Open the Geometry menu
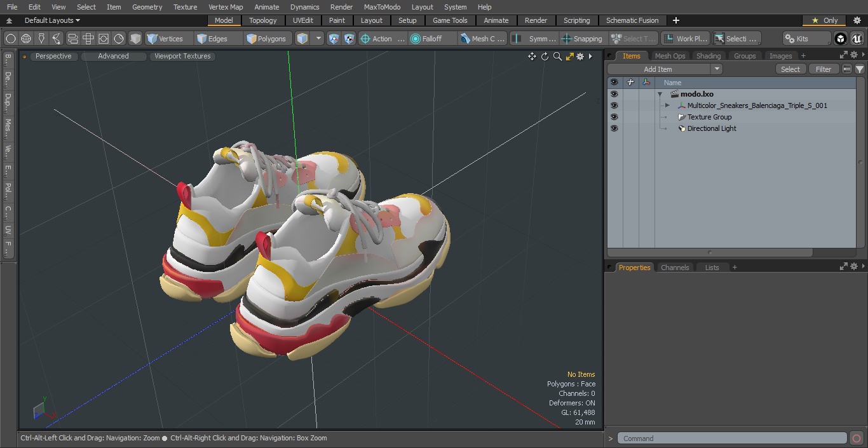868x448 pixels. tap(147, 7)
